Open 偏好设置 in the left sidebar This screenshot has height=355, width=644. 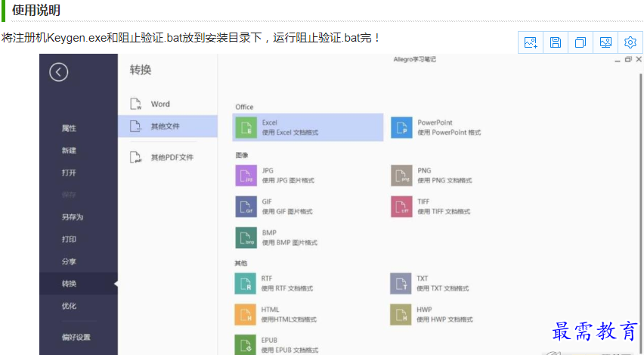[76, 338]
